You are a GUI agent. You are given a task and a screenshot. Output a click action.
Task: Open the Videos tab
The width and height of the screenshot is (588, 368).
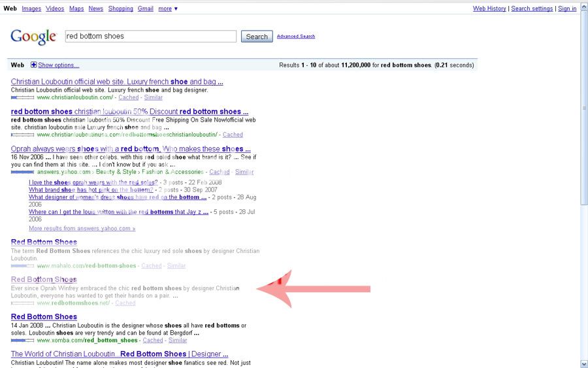[55, 8]
